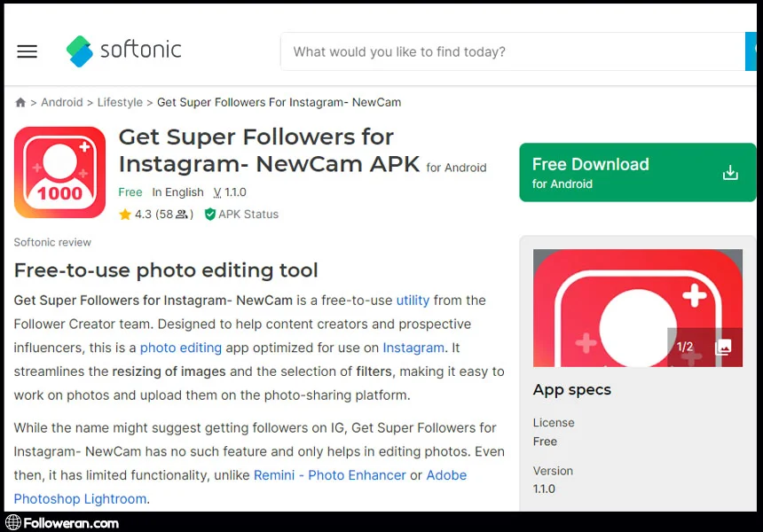Open the Instagram hyperlink in review
Viewport: 763px width, 532px height.
pyautogui.click(x=413, y=348)
